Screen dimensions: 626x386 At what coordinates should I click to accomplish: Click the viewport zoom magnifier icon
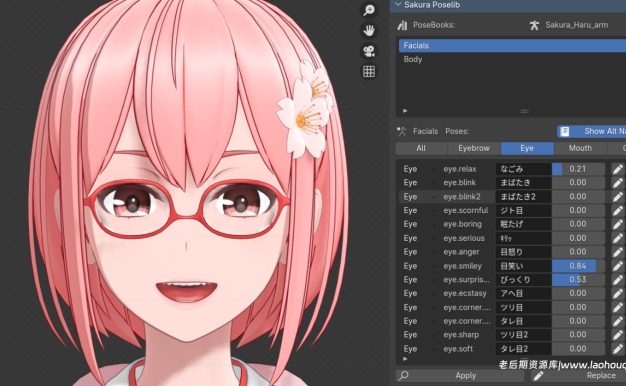pyautogui.click(x=369, y=10)
